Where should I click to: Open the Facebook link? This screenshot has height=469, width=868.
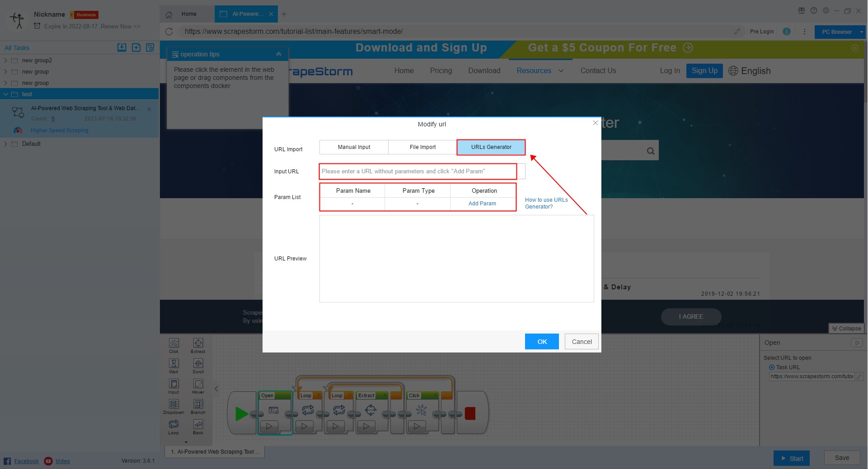pos(26,461)
